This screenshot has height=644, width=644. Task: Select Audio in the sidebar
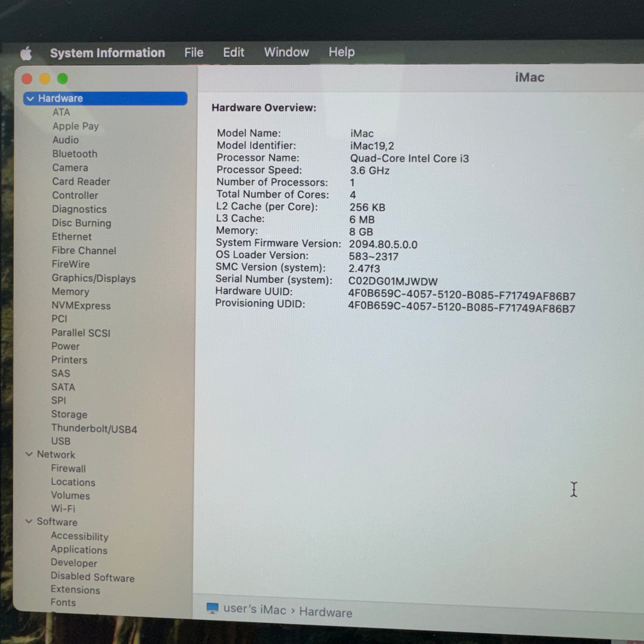click(65, 140)
